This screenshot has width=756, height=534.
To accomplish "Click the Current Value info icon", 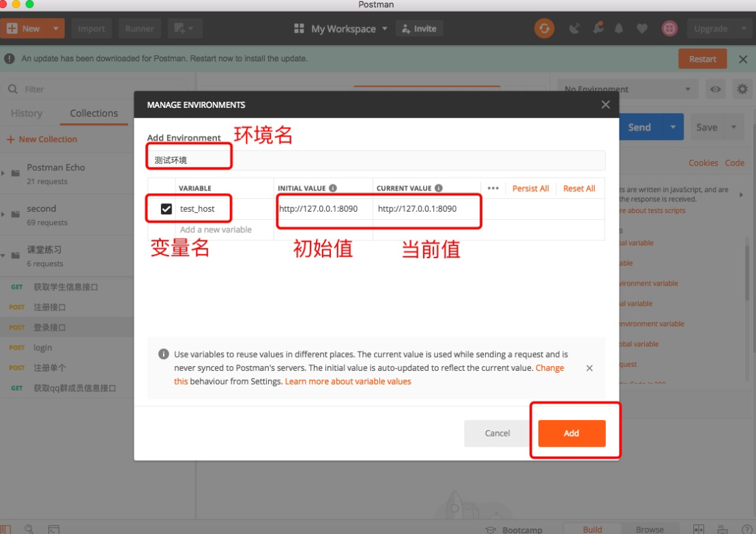I will pyautogui.click(x=438, y=188).
